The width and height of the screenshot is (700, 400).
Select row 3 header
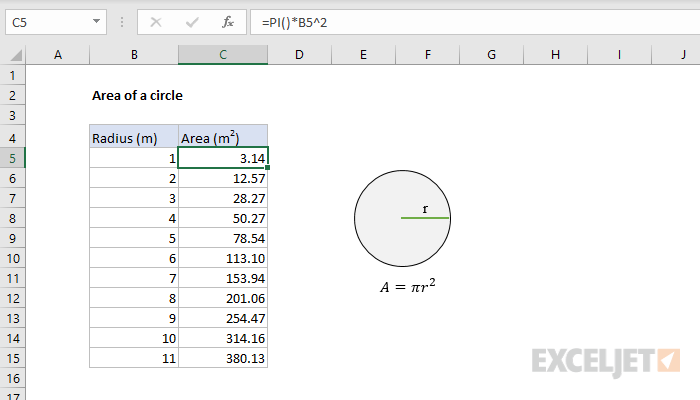12,116
